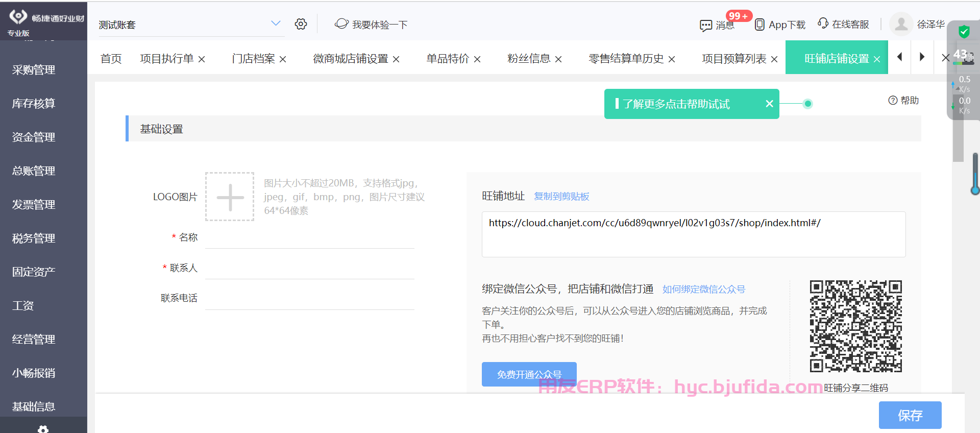The image size is (980, 433).
Task: Click the 我要体验一下 planet icon
Action: coord(341,24)
